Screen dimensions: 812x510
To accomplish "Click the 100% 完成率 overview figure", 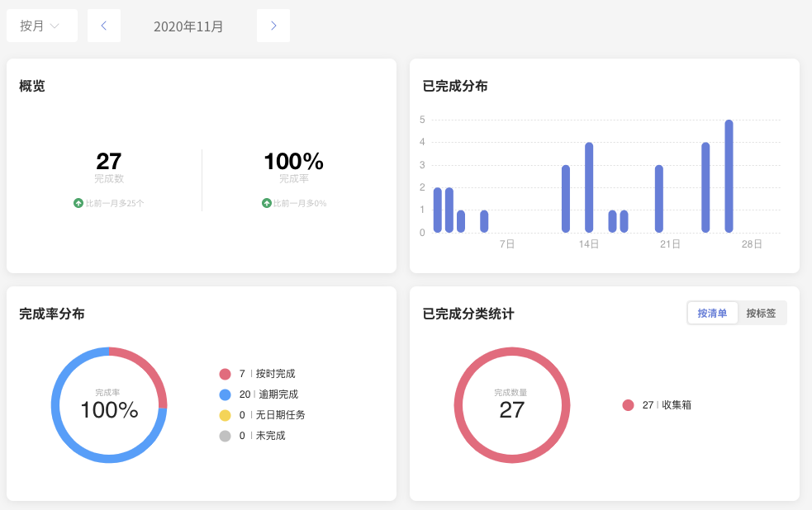I will [x=293, y=162].
